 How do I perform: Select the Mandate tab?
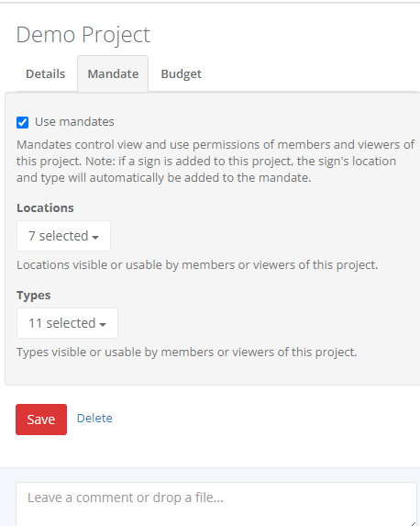point(113,73)
